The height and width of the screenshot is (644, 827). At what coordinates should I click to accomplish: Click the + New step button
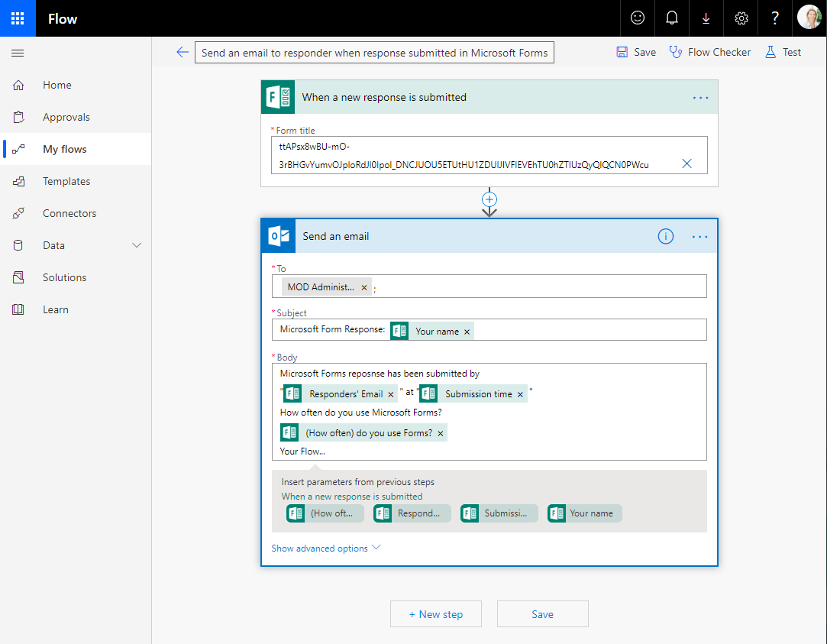point(436,614)
